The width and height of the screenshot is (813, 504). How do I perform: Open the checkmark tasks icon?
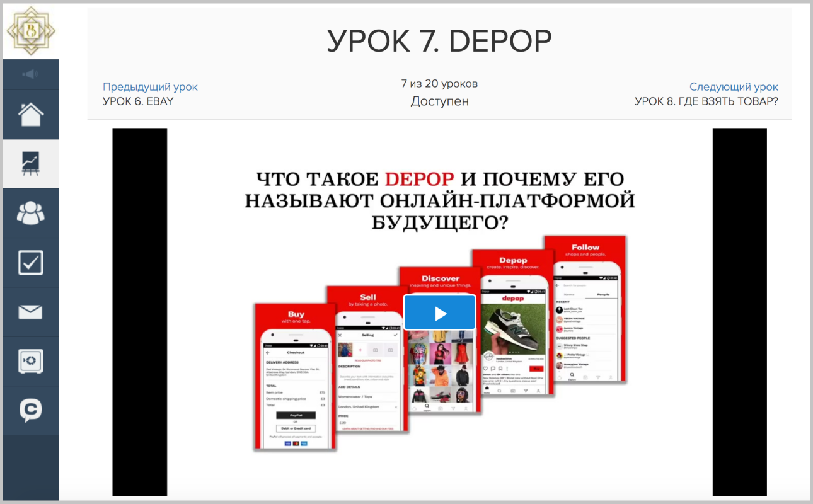[x=31, y=263]
